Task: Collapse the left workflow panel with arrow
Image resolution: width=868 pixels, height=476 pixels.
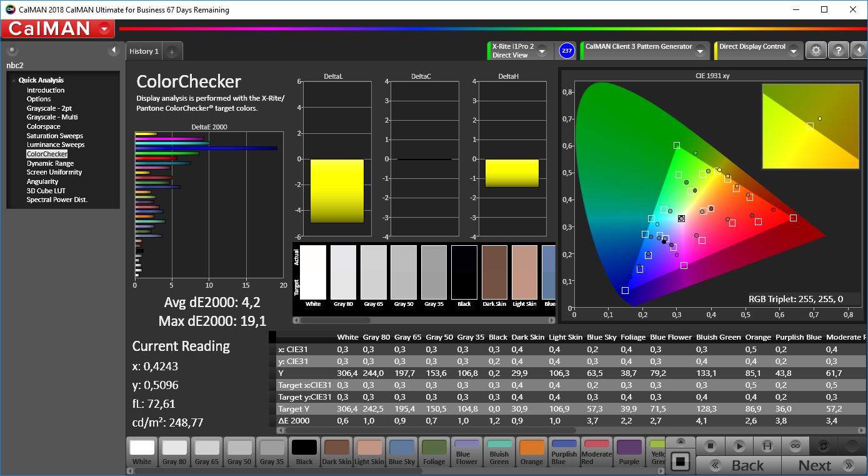Action: pos(114,50)
